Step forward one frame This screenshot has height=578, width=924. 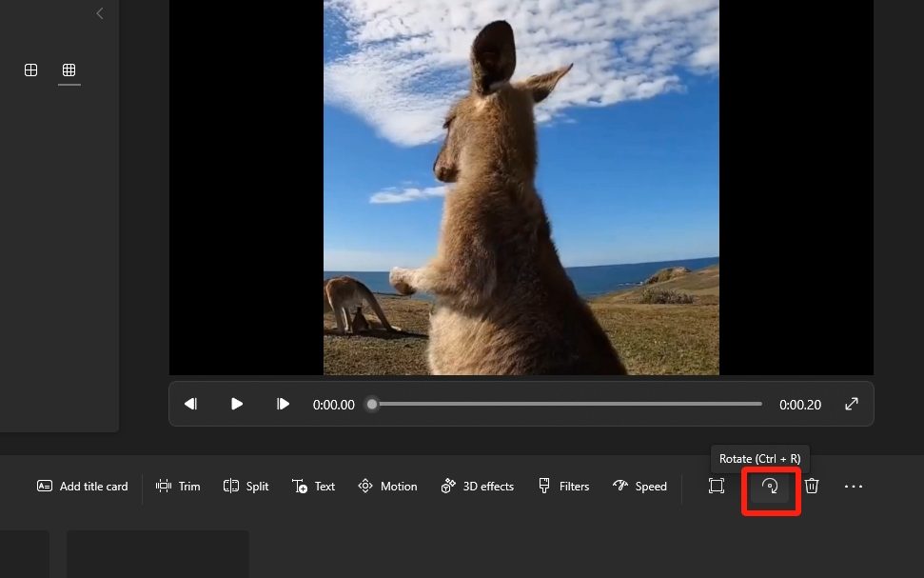[283, 404]
